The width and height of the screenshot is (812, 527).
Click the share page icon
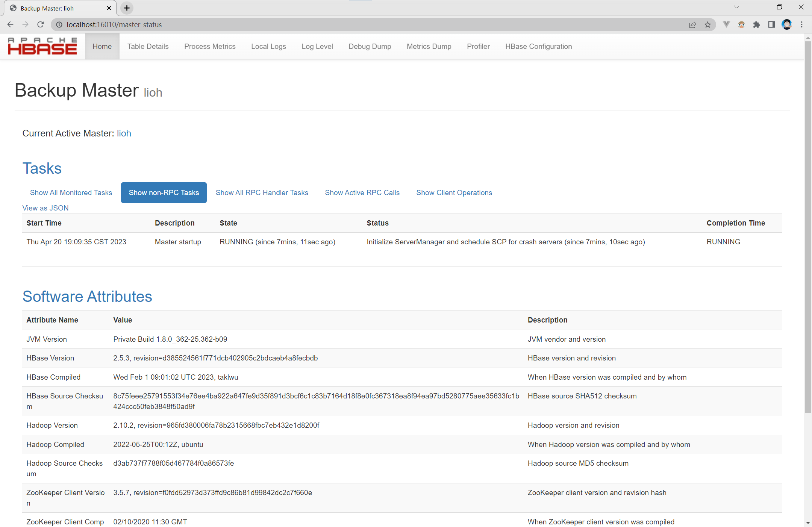[x=692, y=24]
